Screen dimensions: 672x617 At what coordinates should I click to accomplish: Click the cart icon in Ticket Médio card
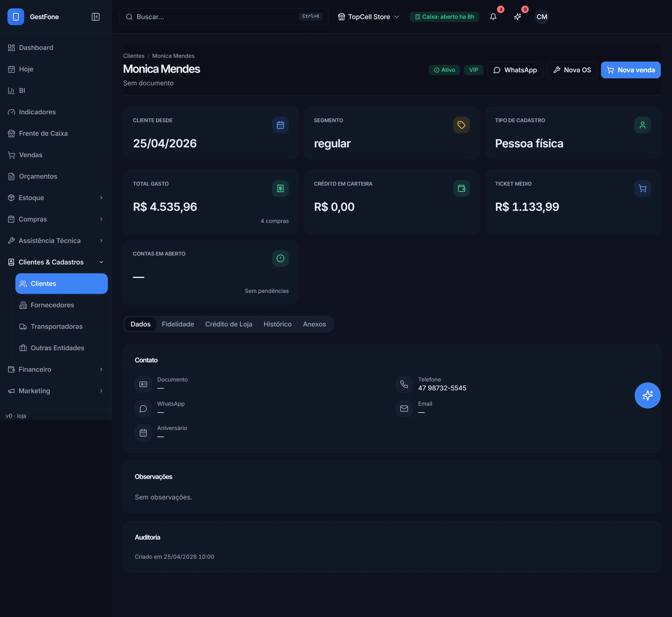pyautogui.click(x=642, y=188)
